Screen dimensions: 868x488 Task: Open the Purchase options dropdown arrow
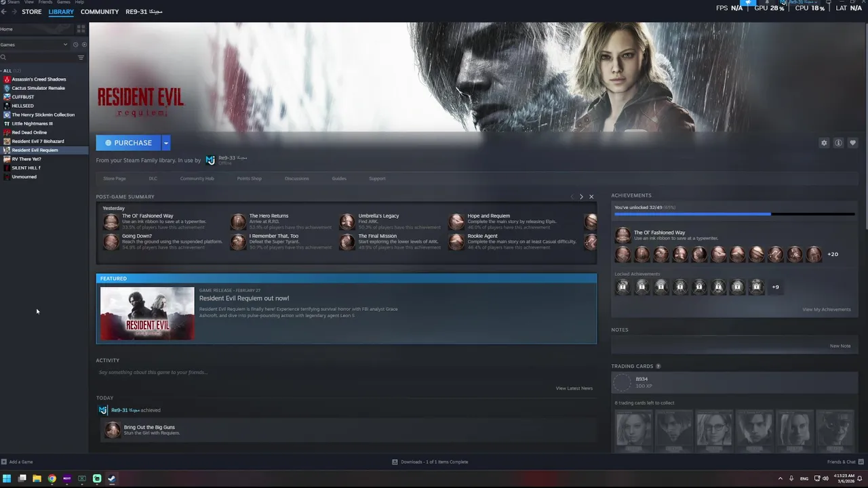[x=165, y=143]
